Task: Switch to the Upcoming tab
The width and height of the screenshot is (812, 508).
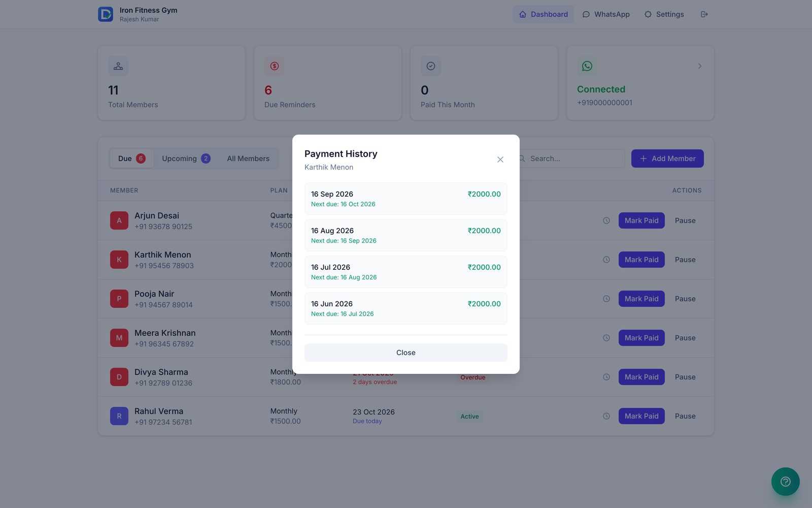Action: click(186, 158)
